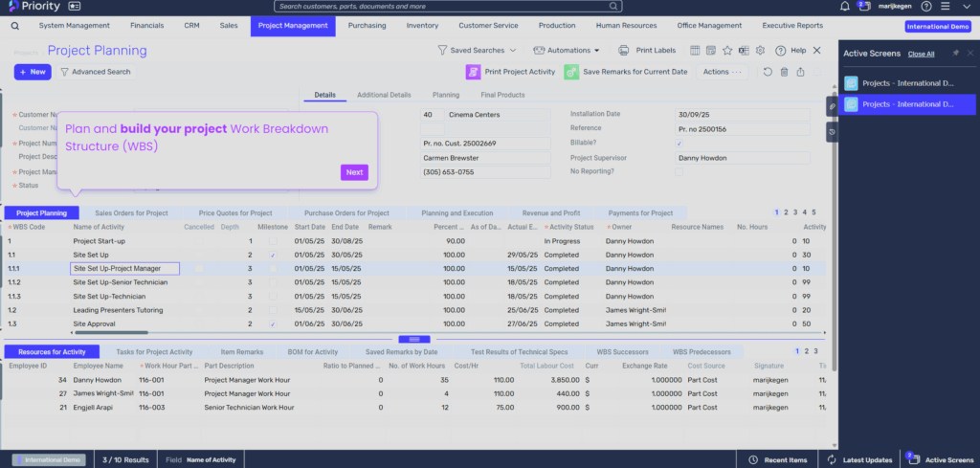
Task: Toggle Milestone checkbox for Site Approval row
Action: pos(273,323)
